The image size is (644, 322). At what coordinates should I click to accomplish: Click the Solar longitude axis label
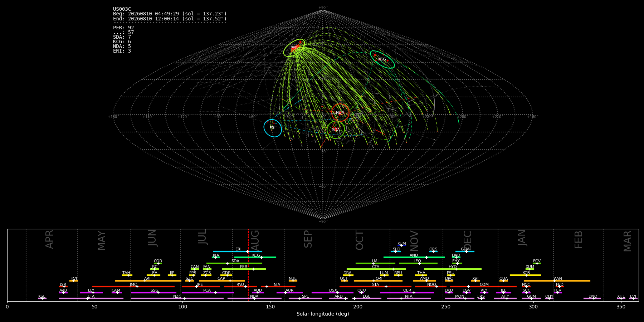pos(323,314)
